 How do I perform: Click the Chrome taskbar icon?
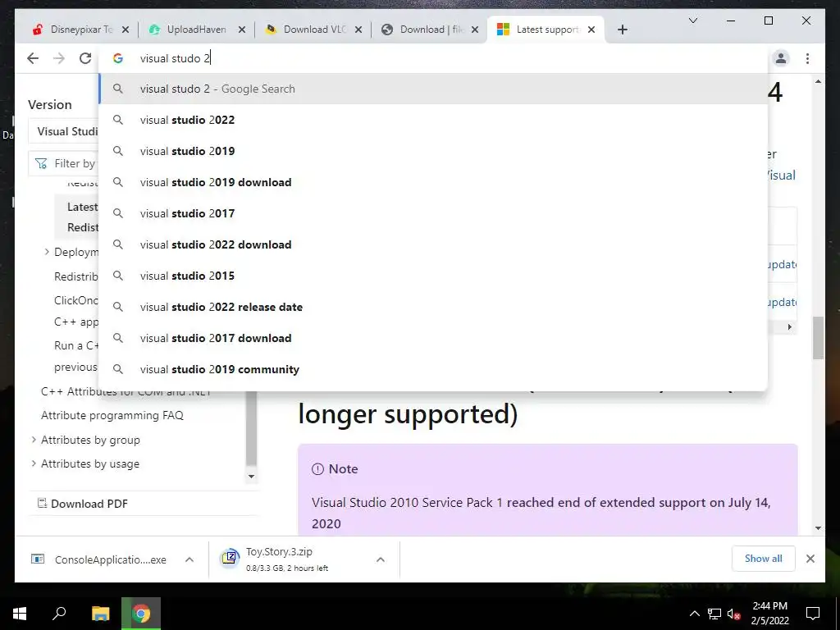[x=141, y=614]
